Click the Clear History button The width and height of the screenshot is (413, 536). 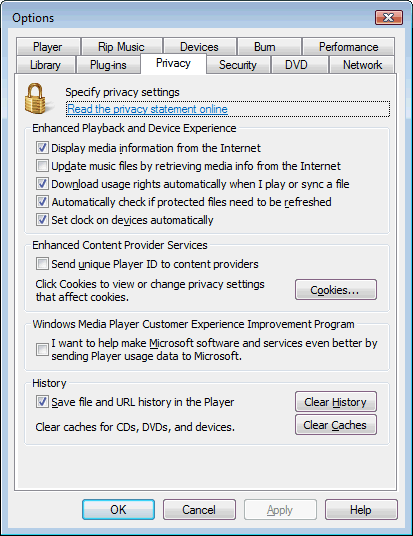[x=336, y=402]
